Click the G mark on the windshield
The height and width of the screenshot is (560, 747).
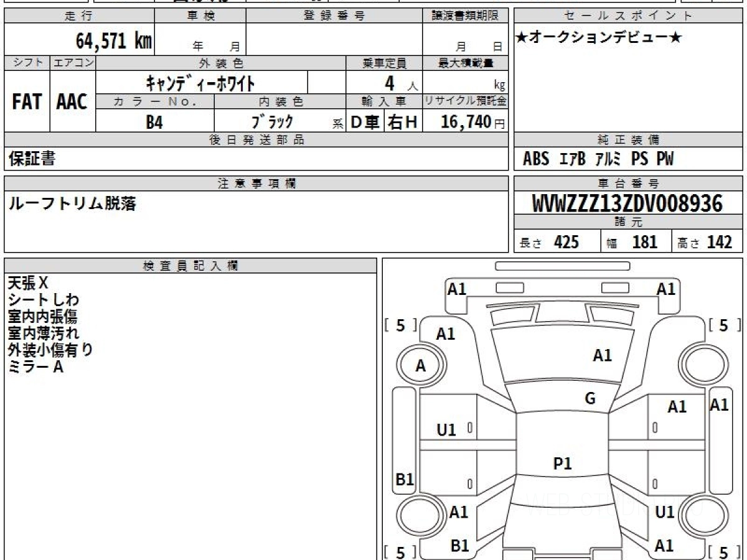click(x=590, y=399)
